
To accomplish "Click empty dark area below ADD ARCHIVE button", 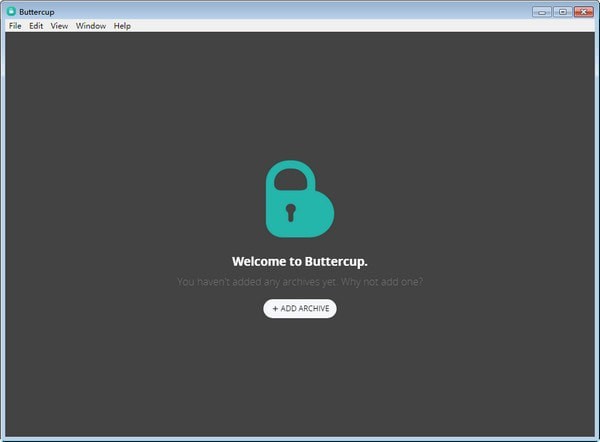I will point(300,380).
